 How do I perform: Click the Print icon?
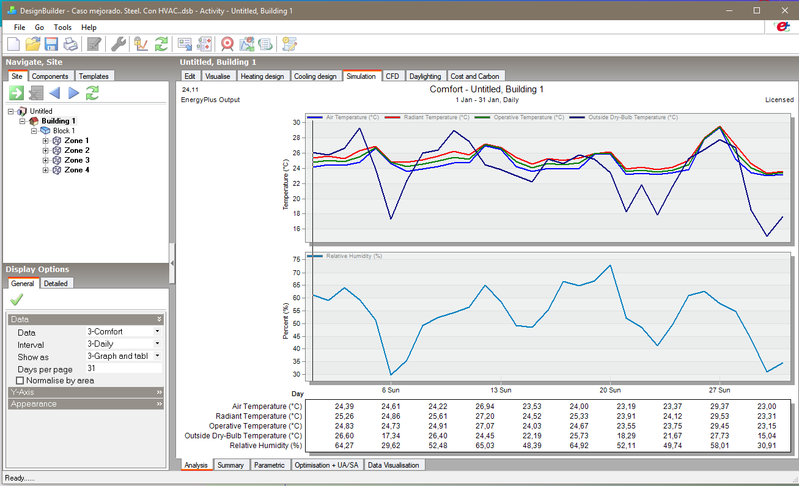70,44
